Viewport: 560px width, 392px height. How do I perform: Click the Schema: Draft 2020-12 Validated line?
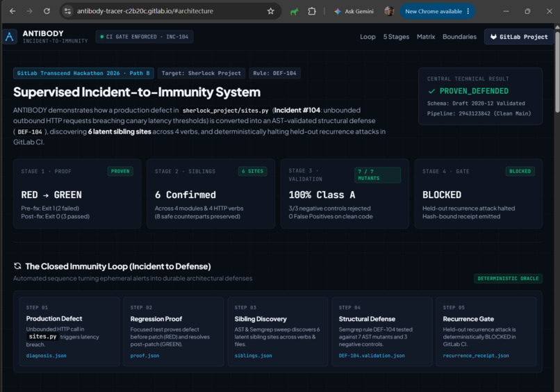point(476,104)
